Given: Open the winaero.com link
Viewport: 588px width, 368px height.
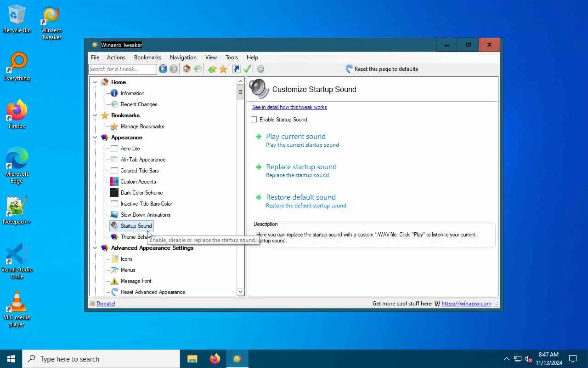Looking at the screenshot, I should (466, 304).
